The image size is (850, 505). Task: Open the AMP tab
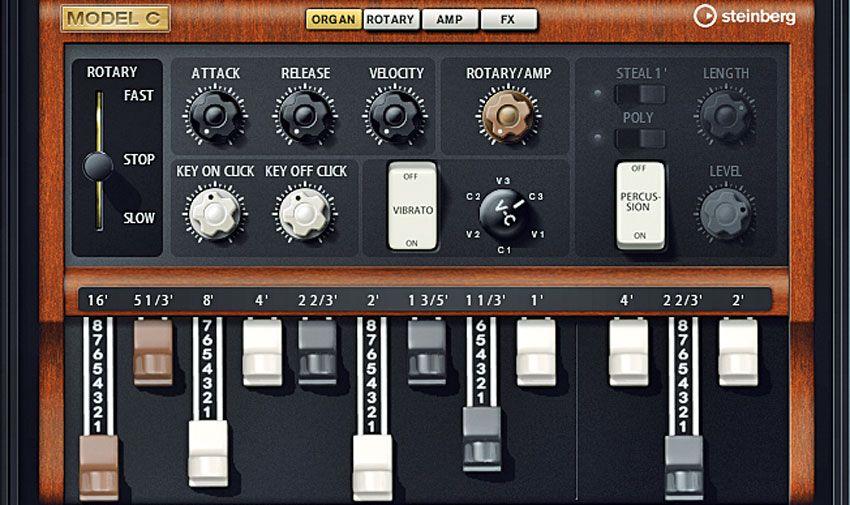click(x=449, y=20)
